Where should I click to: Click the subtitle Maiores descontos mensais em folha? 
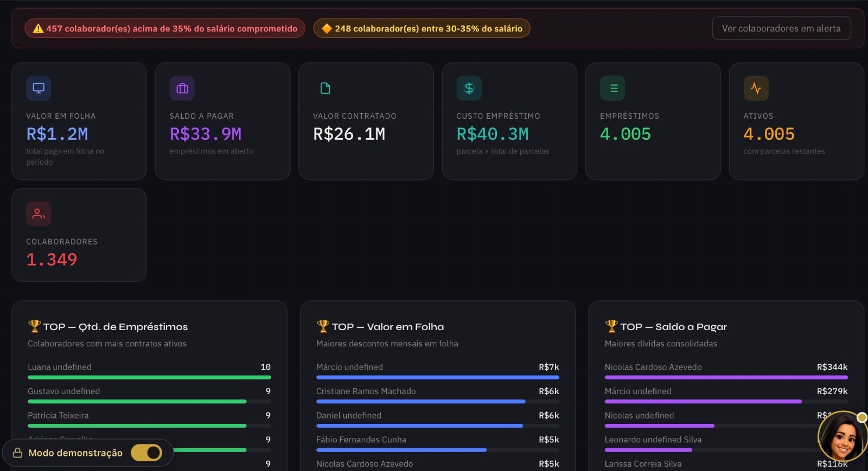tap(387, 344)
